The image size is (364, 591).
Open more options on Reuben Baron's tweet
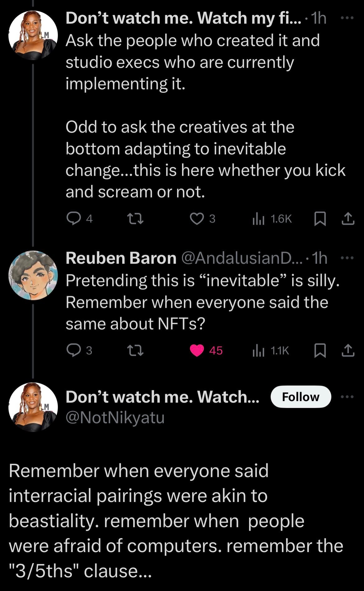(347, 258)
